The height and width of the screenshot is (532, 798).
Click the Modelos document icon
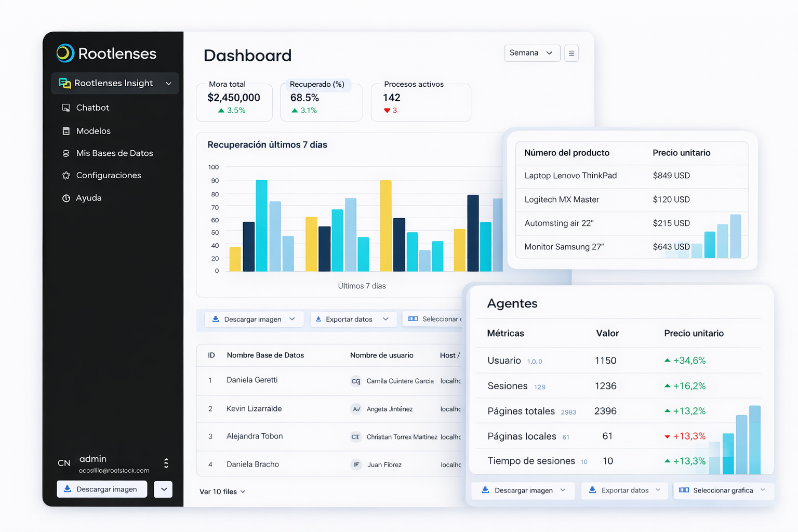tap(66, 131)
